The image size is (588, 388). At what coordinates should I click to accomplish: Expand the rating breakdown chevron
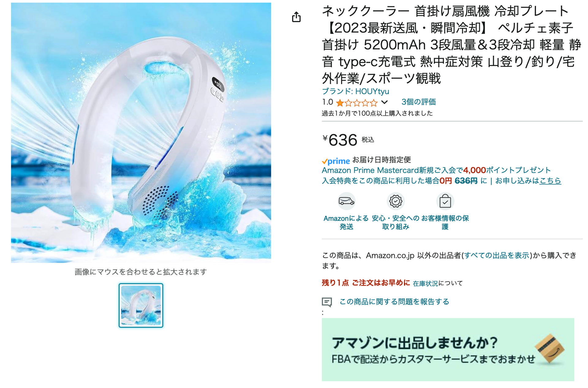385,102
